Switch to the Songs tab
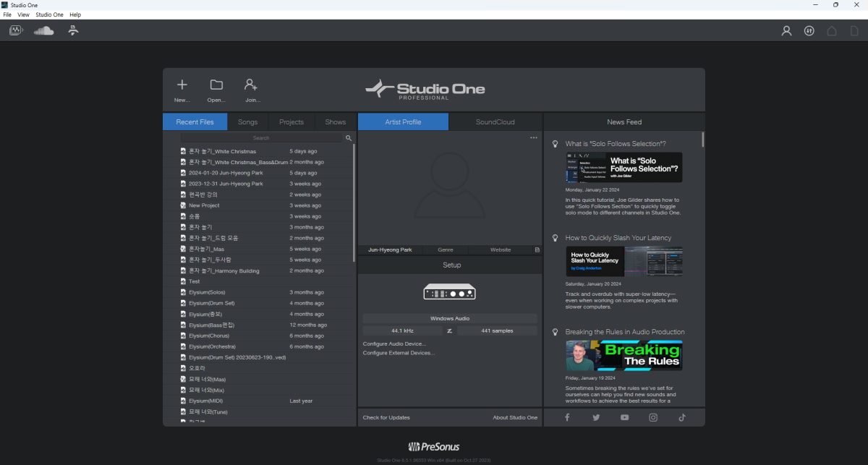The width and height of the screenshot is (868, 465). pos(247,122)
